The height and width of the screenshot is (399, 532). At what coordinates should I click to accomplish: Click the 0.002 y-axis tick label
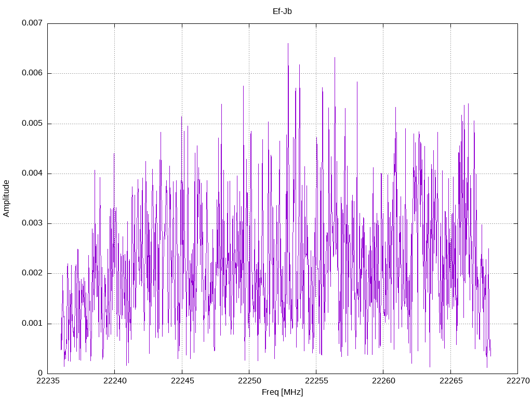(x=32, y=273)
